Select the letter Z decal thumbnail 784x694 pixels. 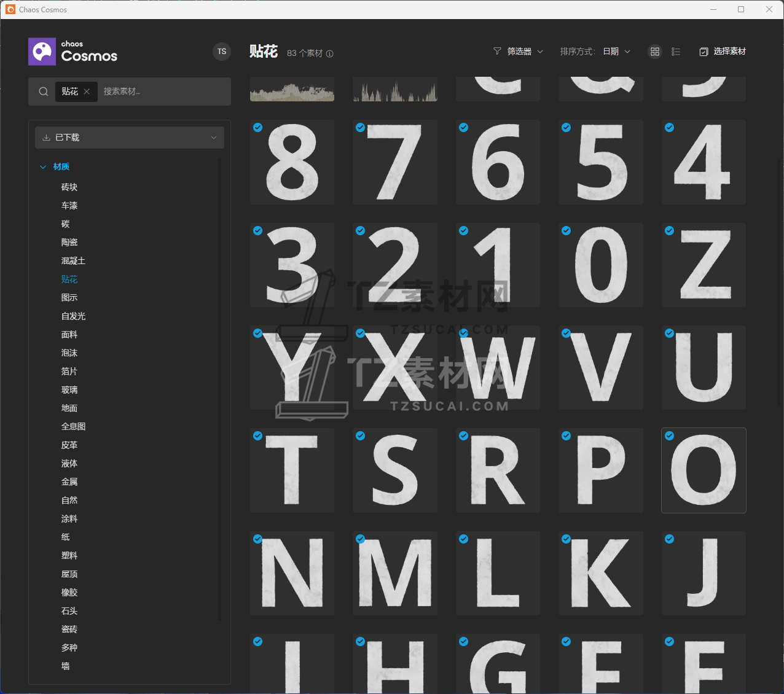pyautogui.click(x=704, y=265)
